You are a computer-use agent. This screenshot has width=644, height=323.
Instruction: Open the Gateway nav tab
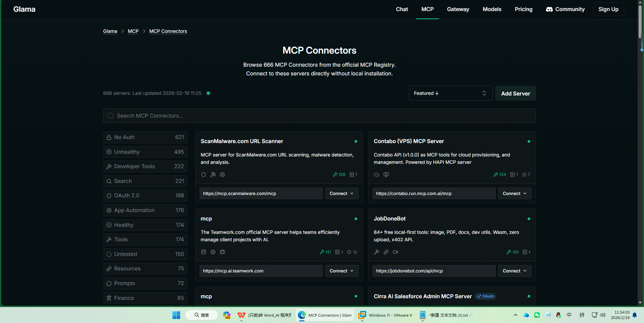(458, 9)
